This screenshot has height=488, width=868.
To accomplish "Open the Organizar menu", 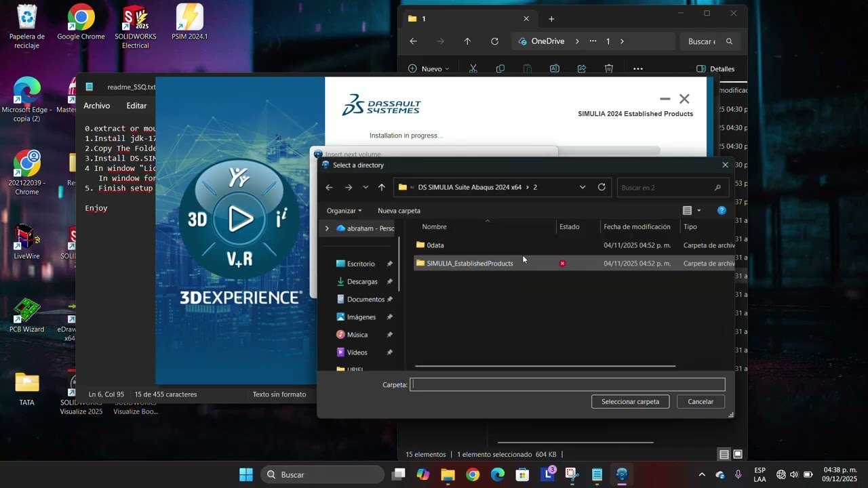I will [x=344, y=211].
